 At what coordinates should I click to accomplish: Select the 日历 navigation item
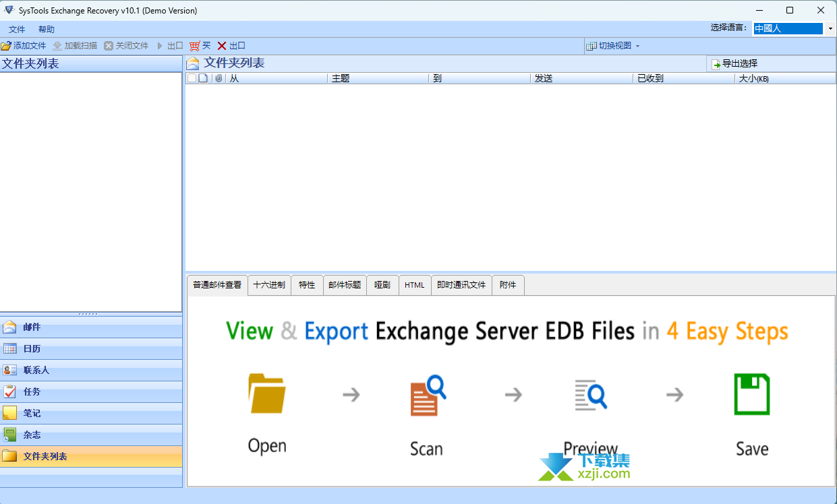click(91, 349)
